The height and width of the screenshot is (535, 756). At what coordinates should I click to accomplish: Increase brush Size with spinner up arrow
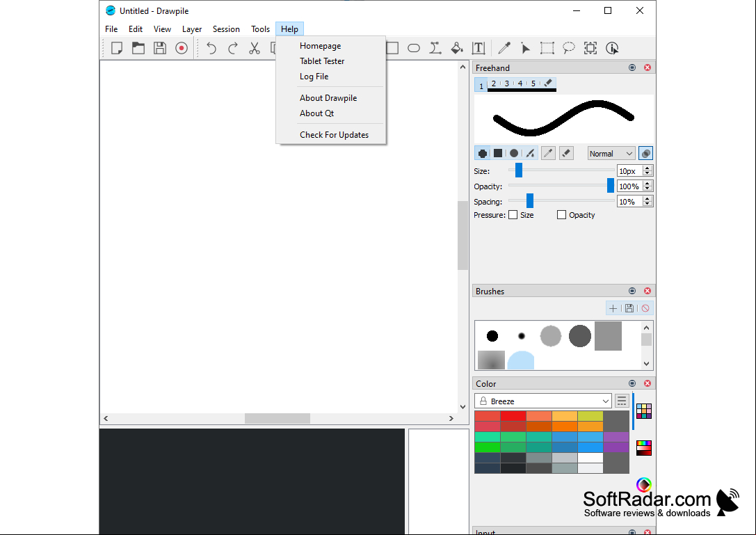(648, 168)
